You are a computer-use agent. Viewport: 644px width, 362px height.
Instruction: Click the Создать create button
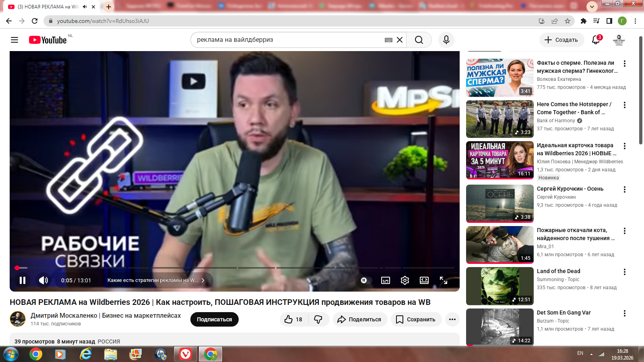pyautogui.click(x=561, y=40)
